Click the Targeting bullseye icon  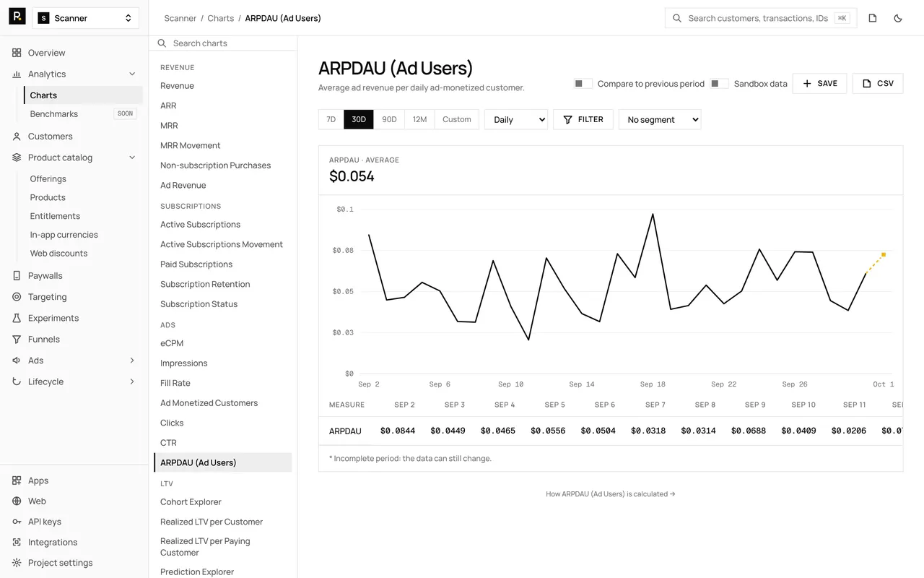tap(17, 297)
